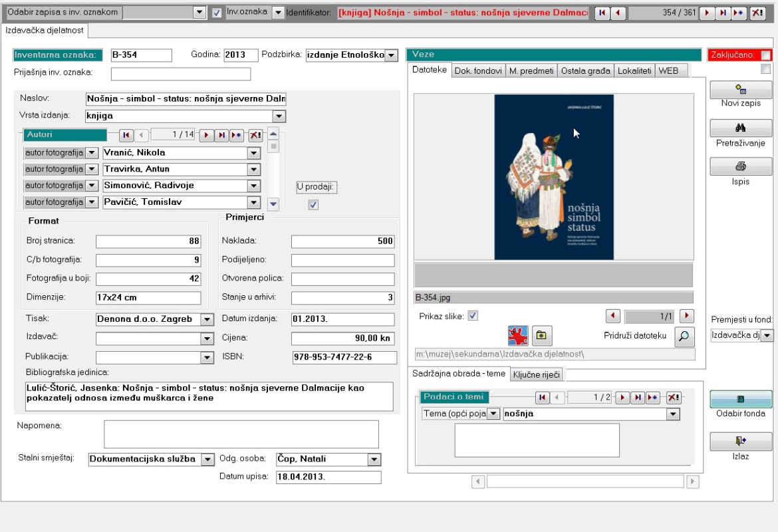Delete theme with Podaci o temi X button
This screenshot has width=778, height=532.
coord(674,397)
